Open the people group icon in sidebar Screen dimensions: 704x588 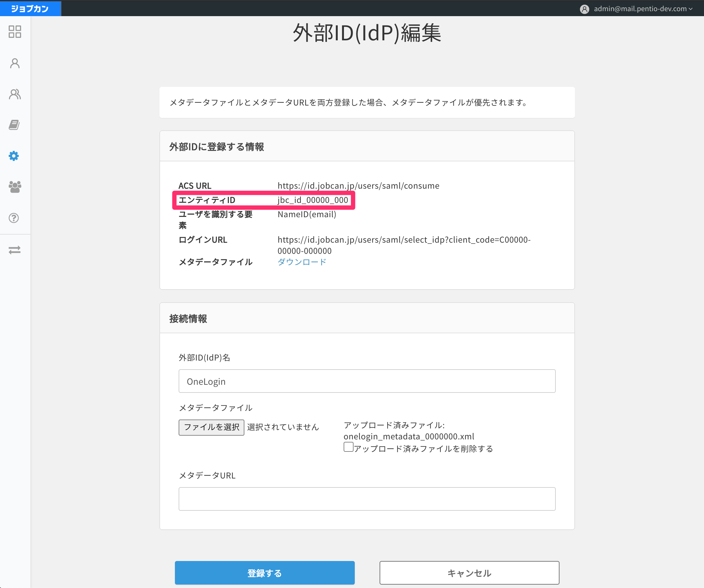pyautogui.click(x=15, y=187)
